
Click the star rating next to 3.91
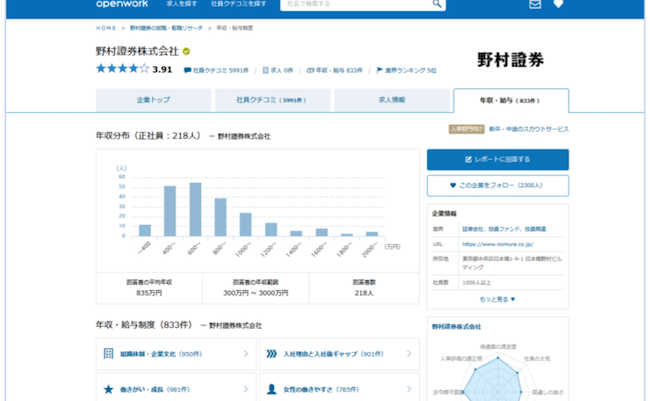tap(122, 70)
